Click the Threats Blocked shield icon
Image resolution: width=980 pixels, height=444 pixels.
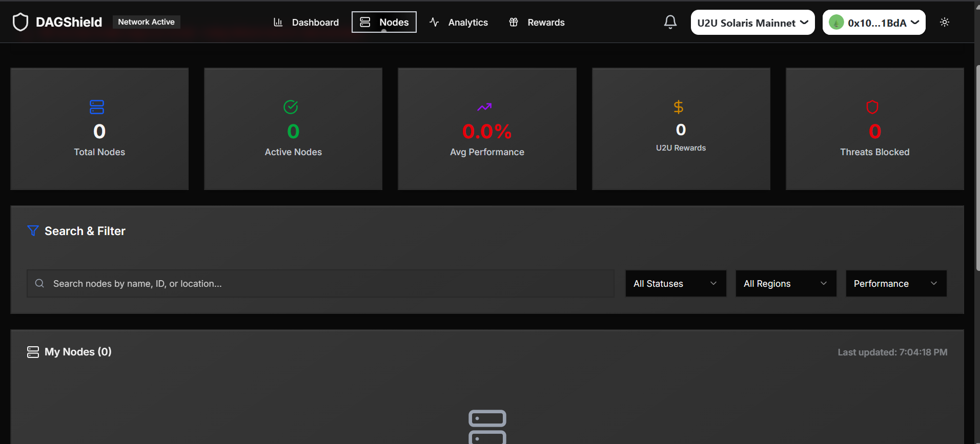point(872,107)
